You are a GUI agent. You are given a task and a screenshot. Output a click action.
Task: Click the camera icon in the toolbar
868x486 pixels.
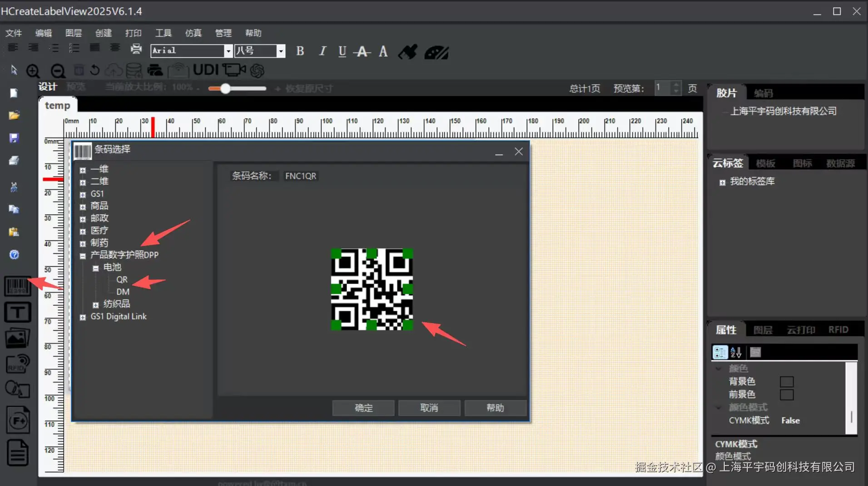click(x=233, y=70)
